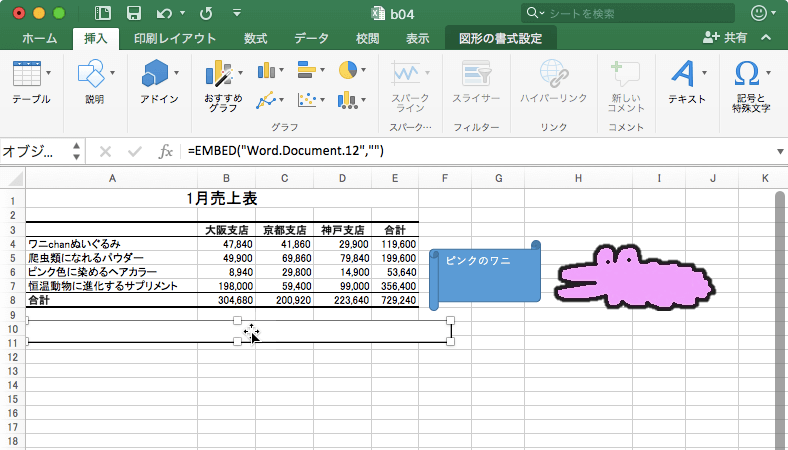Click cell with 大阪支店 header
Image resolution: width=788 pixels, height=450 pixels.
pos(227,230)
